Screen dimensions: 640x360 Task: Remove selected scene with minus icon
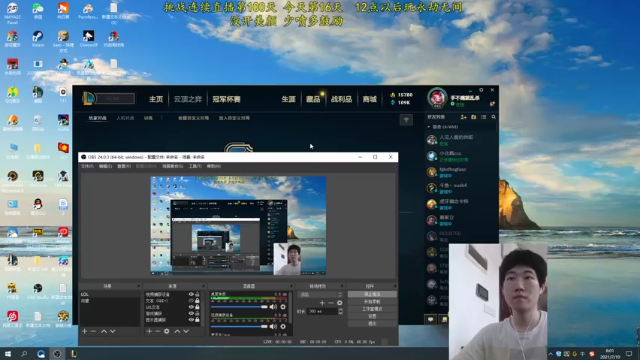click(93, 331)
